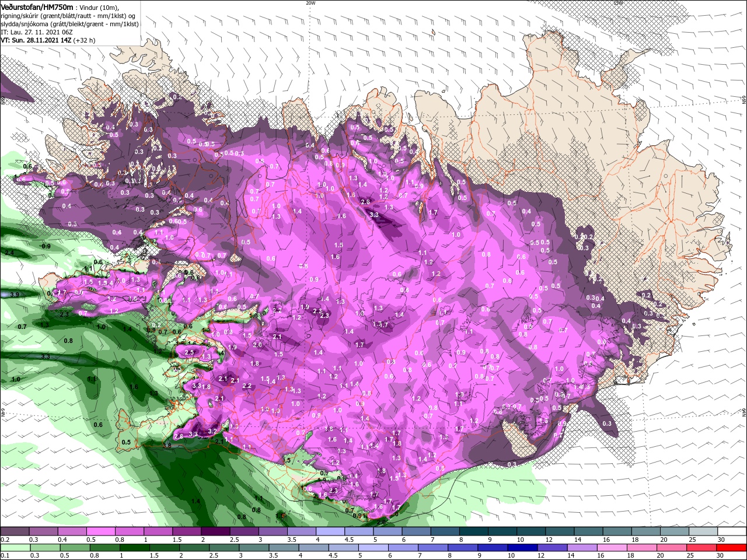Pick the light blue 4 swatch in upper scale

330,532
